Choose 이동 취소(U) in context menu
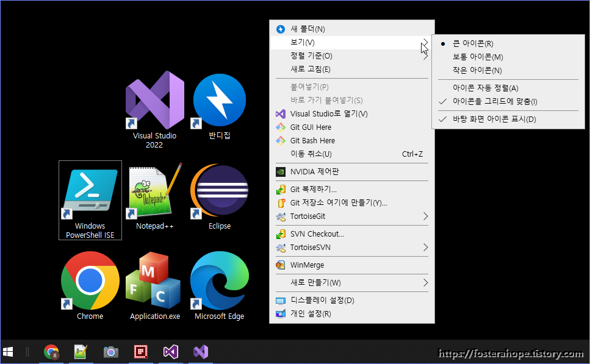Viewport: 590px width, 364px height. [x=352, y=154]
